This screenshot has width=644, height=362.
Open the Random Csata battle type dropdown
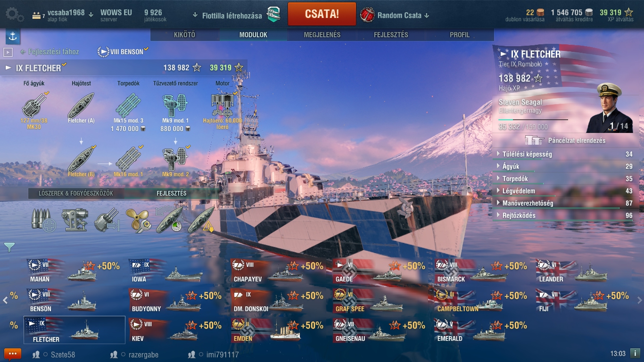(x=395, y=15)
